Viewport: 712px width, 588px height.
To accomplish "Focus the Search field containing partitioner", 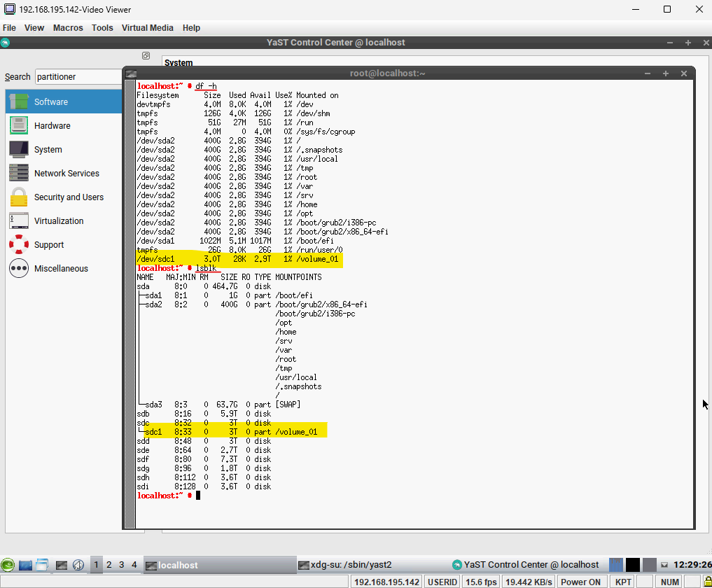I will [x=79, y=77].
